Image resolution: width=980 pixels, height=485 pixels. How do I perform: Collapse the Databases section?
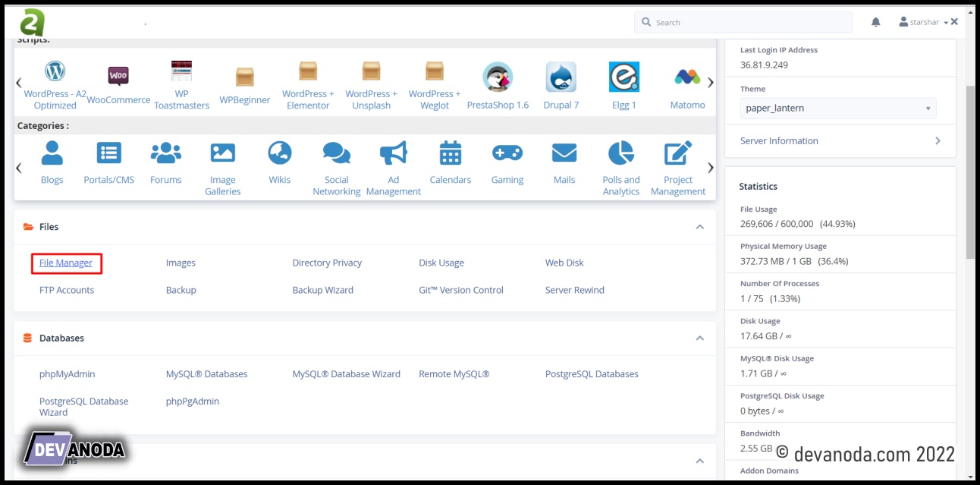(700, 338)
